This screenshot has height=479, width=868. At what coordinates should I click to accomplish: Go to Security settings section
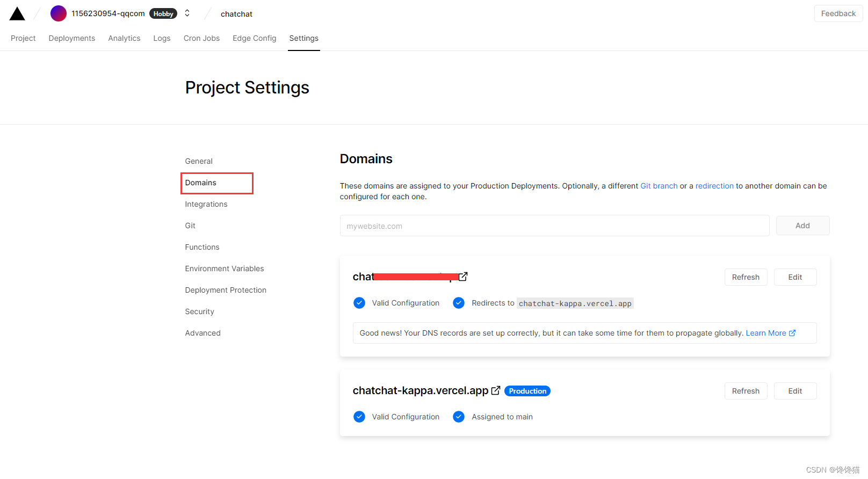(199, 311)
